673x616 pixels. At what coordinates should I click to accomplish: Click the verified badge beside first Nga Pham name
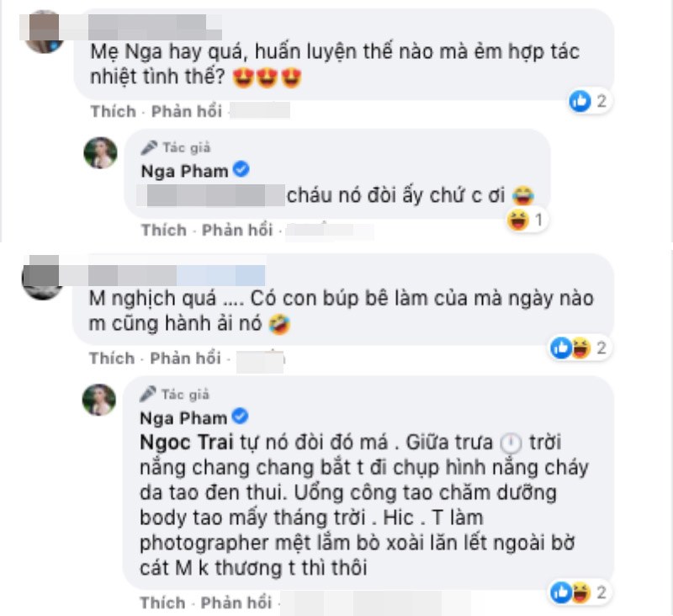tap(241, 169)
